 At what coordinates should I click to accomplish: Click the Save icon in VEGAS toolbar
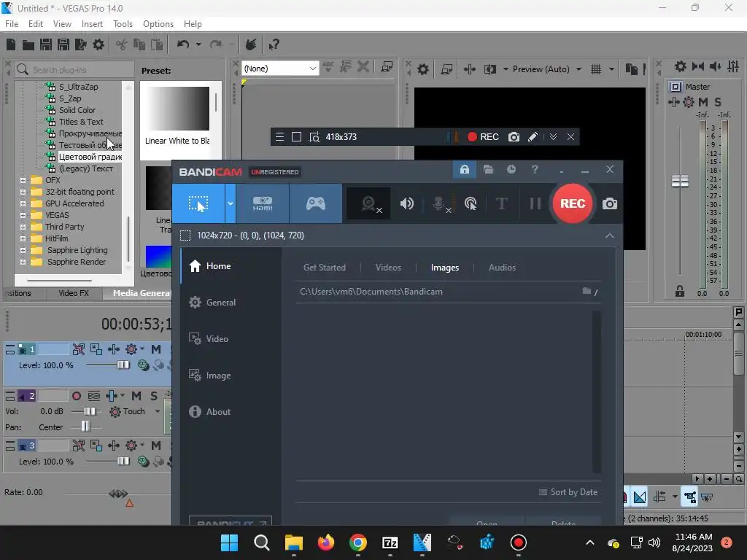[x=46, y=44]
